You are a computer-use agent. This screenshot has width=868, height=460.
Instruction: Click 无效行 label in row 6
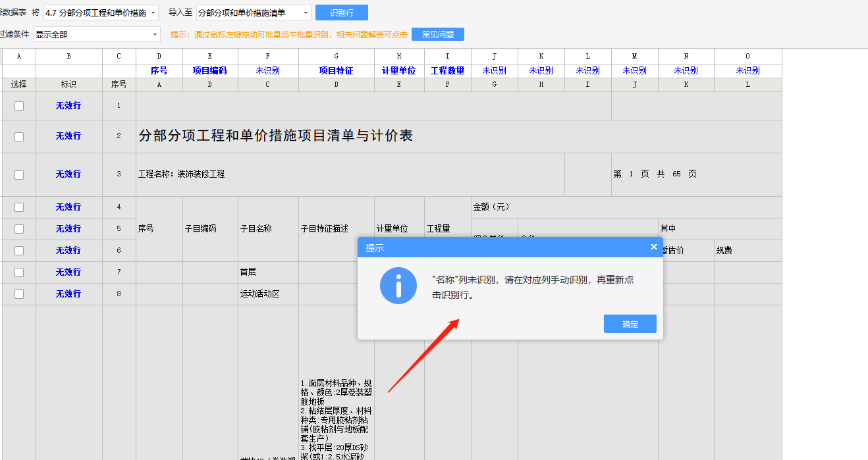pyautogui.click(x=68, y=250)
